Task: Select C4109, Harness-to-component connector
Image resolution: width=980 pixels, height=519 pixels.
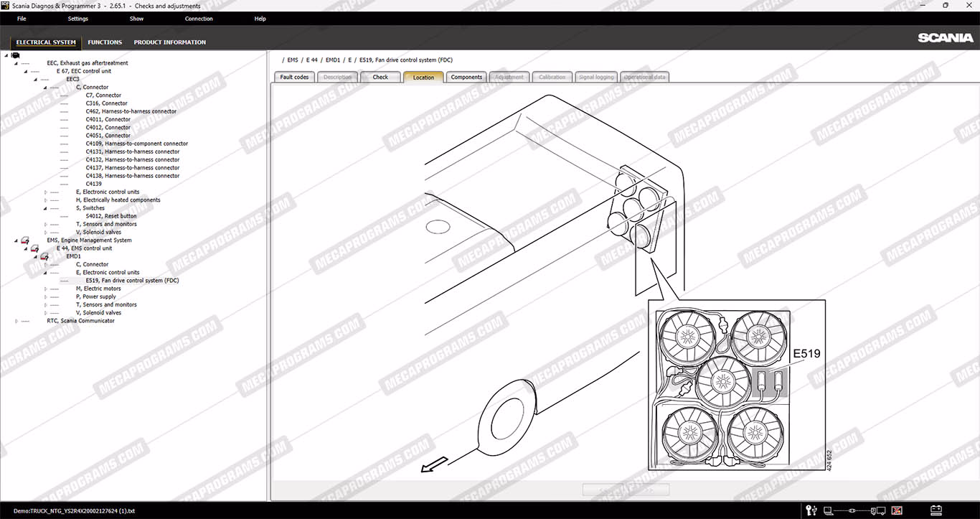Action: click(x=136, y=144)
